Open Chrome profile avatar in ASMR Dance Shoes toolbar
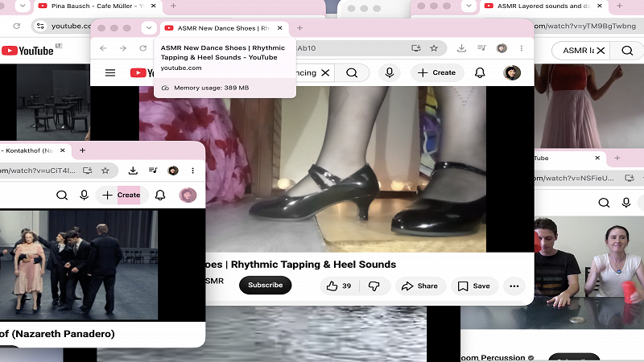This screenshot has height=362, width=644. pos(502,48)
